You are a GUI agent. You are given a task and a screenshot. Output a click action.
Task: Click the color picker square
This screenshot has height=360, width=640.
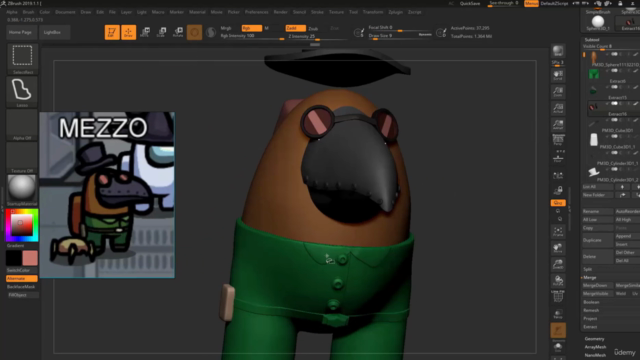22,225
